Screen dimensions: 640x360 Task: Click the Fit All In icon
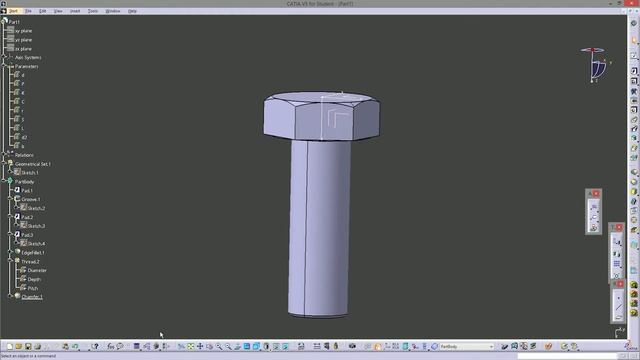[191, 347]
